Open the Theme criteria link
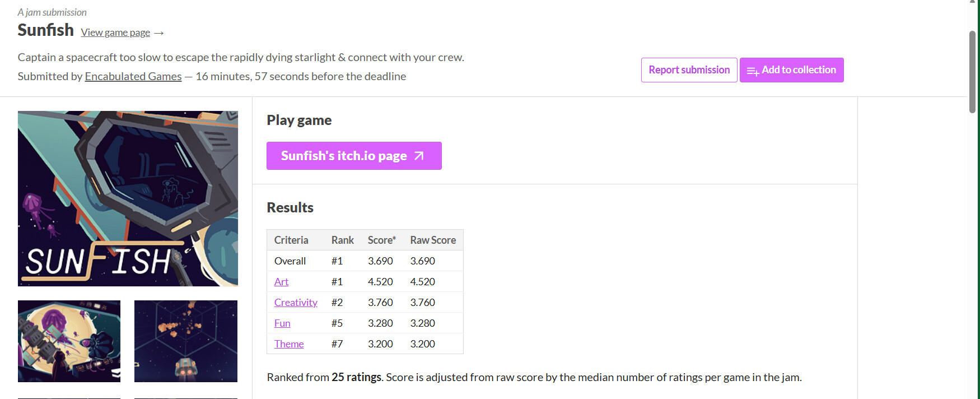This screenshot has width=980, height=399. coord(289,344)
